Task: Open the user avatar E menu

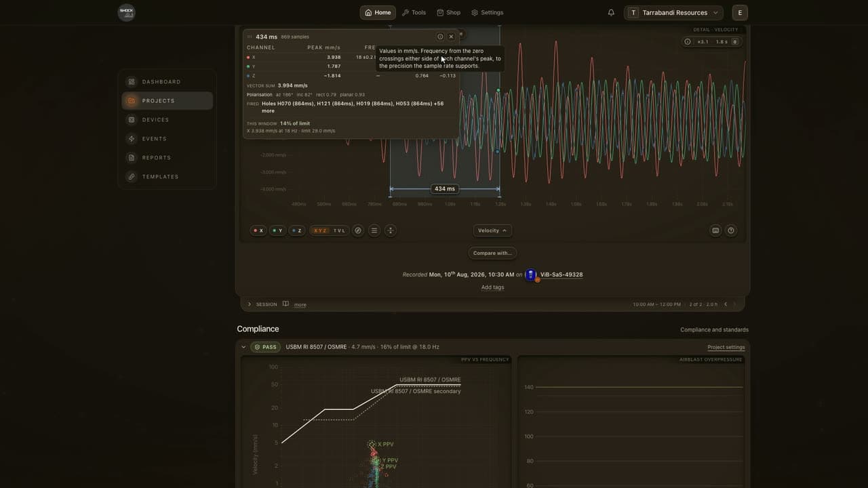Action: pos(740,12)
